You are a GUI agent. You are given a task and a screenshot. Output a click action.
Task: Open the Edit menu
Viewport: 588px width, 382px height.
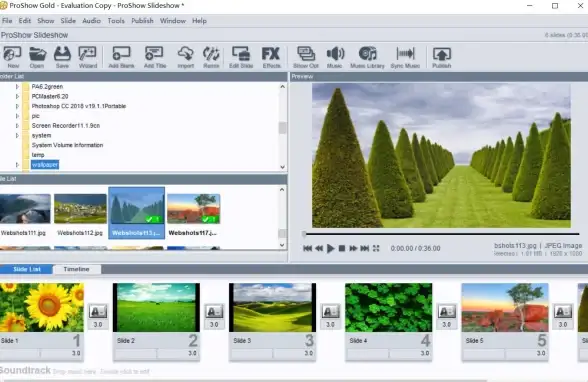(25, 21)
